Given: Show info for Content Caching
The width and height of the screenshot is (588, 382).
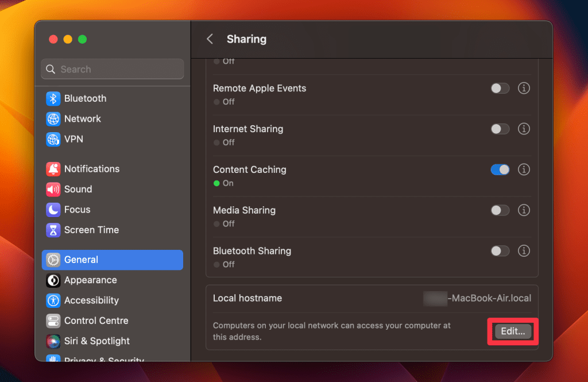Looking at the screenshot, I should click(x=524, y=169).
